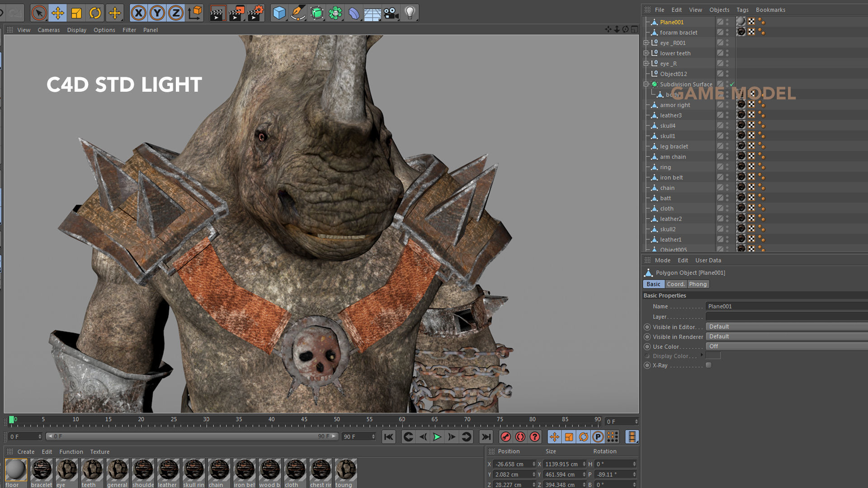Open the viewport Filter menu

coord(129,30)
